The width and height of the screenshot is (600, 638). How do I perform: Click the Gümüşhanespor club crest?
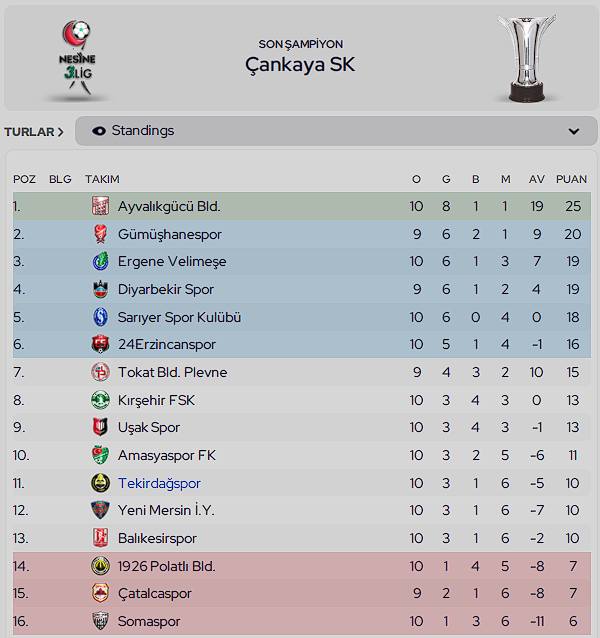point(100,234)
